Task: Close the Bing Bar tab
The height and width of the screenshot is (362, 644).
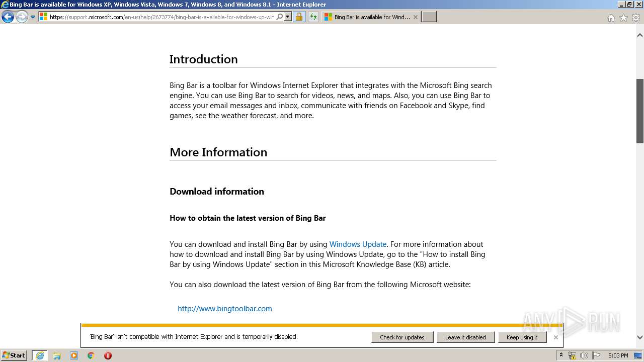Action: [416, 17]
